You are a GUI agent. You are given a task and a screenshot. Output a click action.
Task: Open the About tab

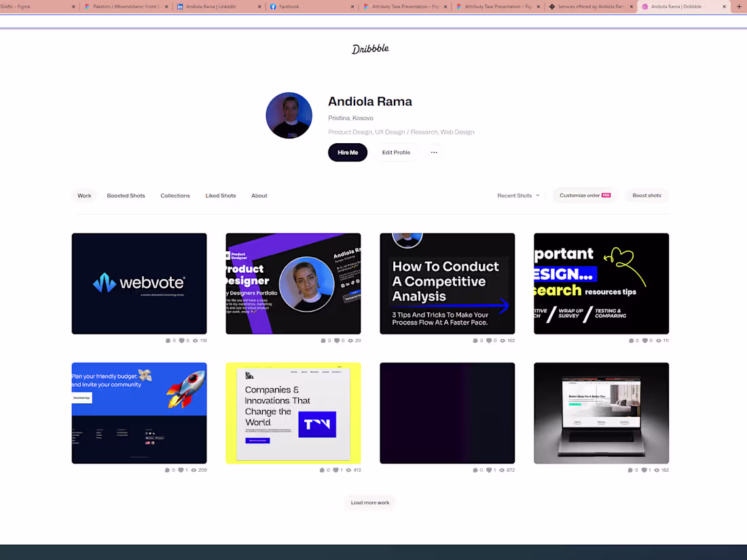(259, 195)
